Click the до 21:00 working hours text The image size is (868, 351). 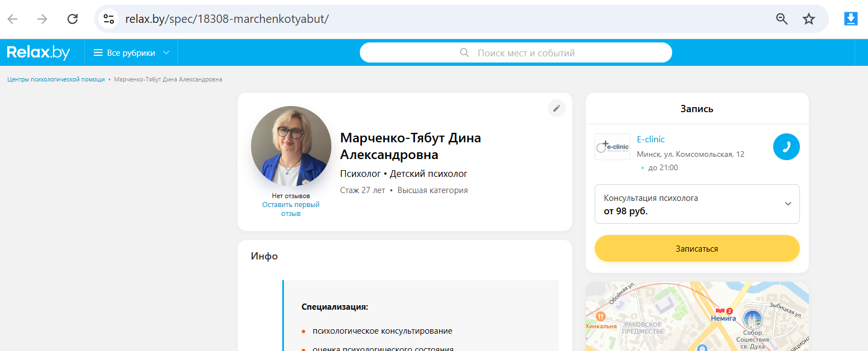663,167
